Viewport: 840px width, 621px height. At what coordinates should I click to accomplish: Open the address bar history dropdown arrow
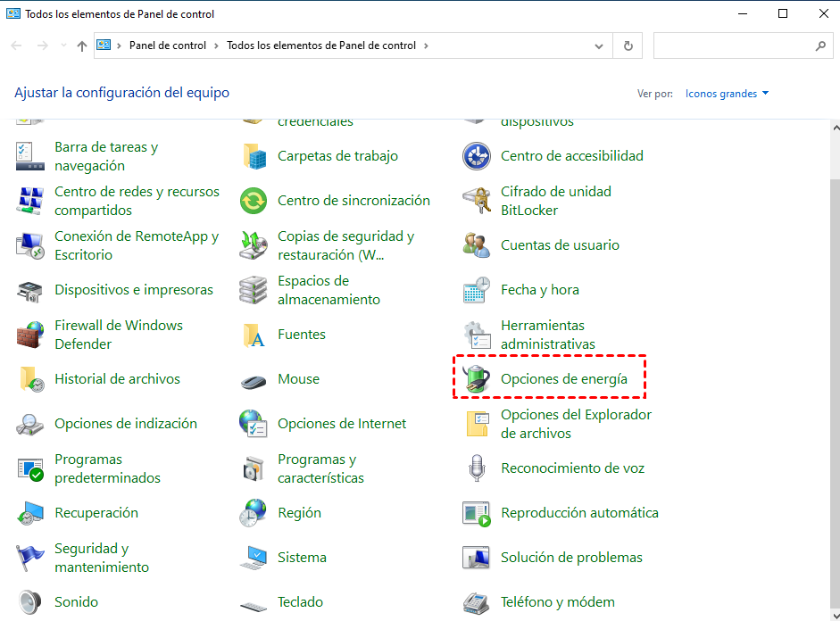[x=599, y=46]
